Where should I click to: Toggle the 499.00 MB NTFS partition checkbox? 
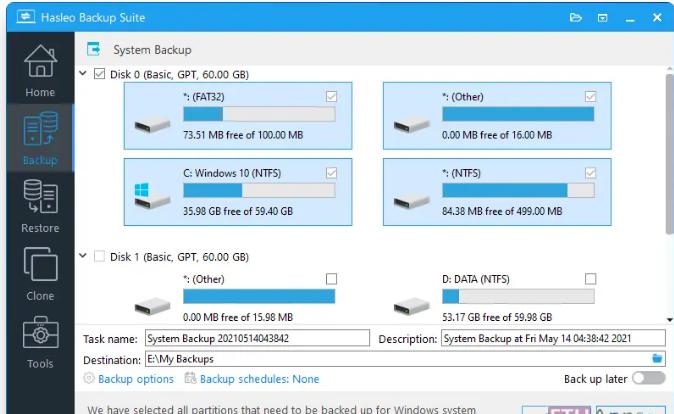tap(591, 173)
